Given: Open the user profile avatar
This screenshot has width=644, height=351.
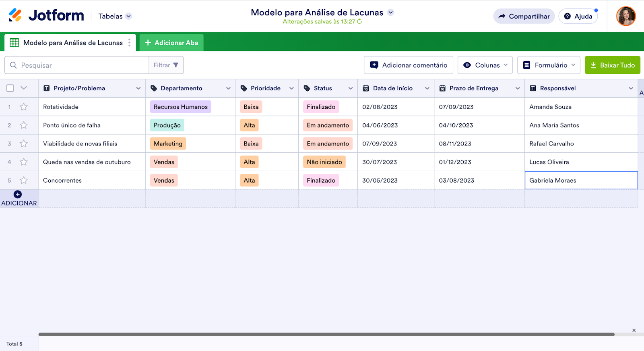Looking at the screenshot, I should point(626,16).
